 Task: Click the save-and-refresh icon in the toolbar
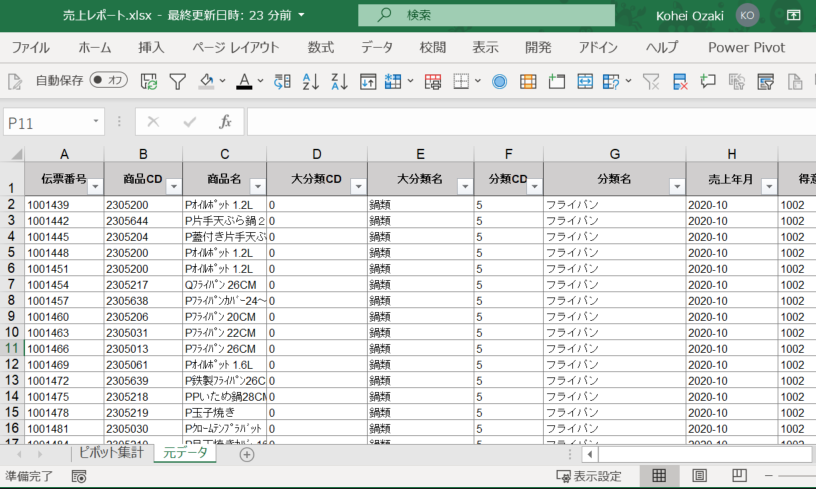(149, 81)
